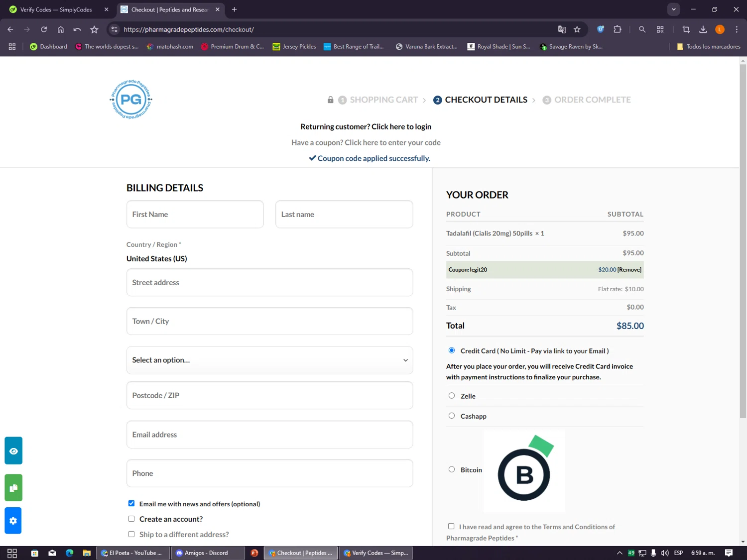
Task: Open the Dashboard bookmark
Action: pyautogui.click(x=48, y=46)
